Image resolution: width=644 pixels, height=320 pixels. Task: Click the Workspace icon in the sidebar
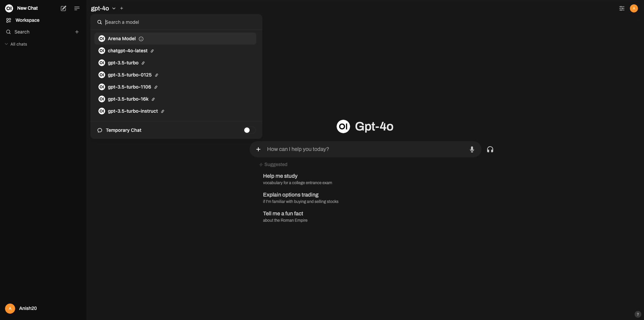[x=8, y=20]
